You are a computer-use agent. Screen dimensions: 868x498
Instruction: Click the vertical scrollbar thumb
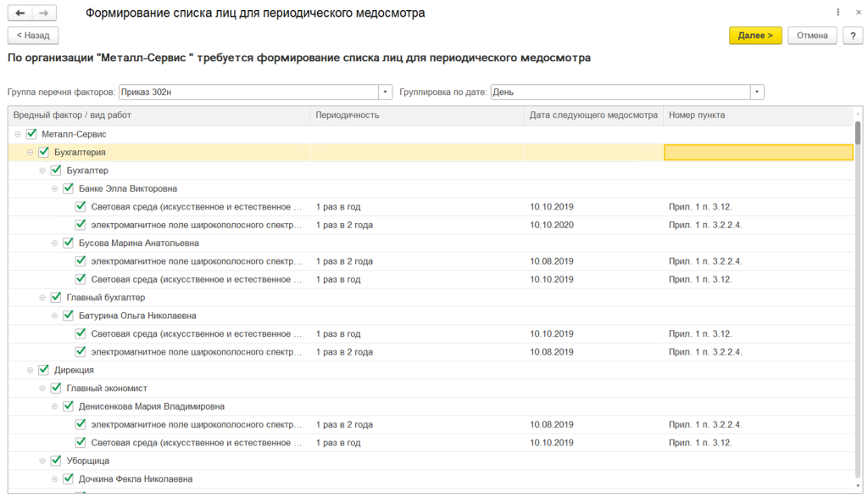click(x=858, y=133)
